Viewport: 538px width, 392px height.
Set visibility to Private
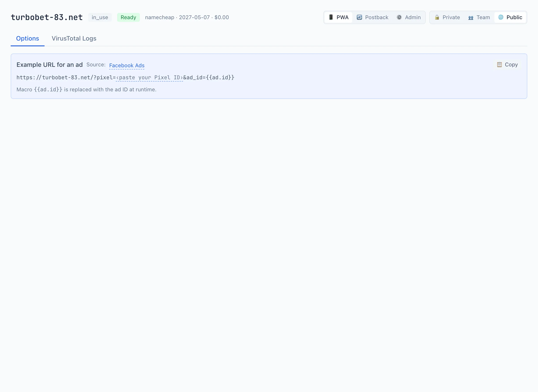[x=447, y=17]
